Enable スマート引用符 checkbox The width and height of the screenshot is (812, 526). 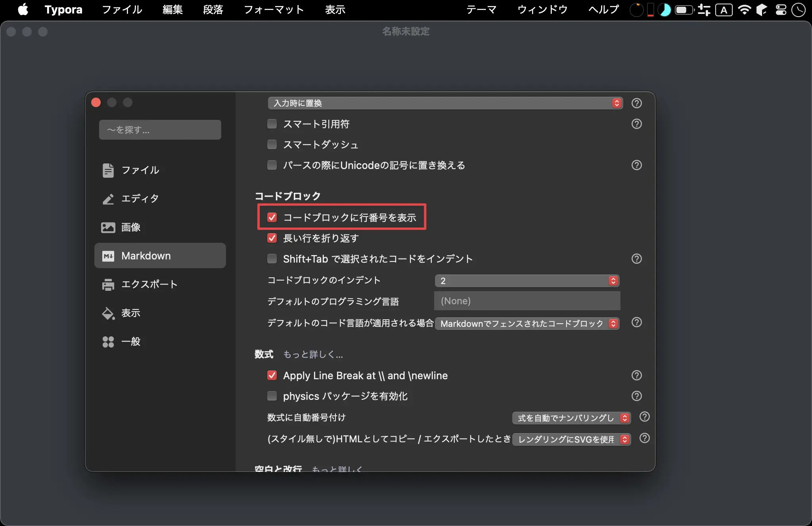(272, 124)
